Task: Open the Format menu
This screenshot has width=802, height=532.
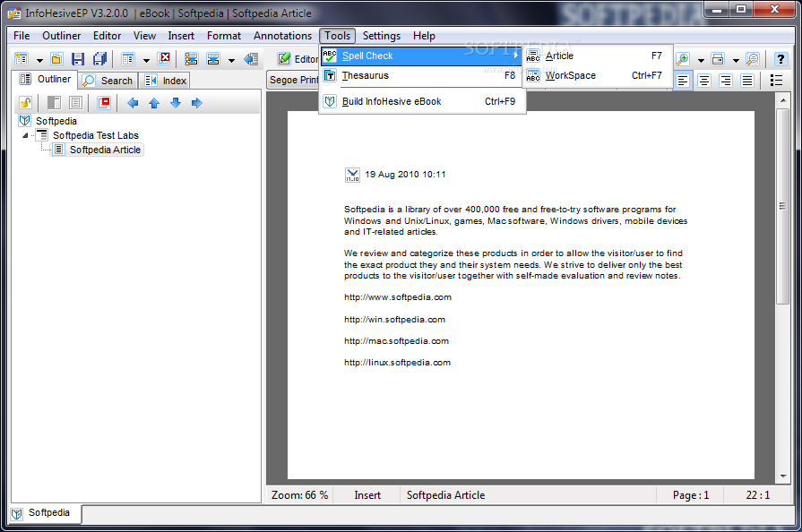Action: coord(223,36)
